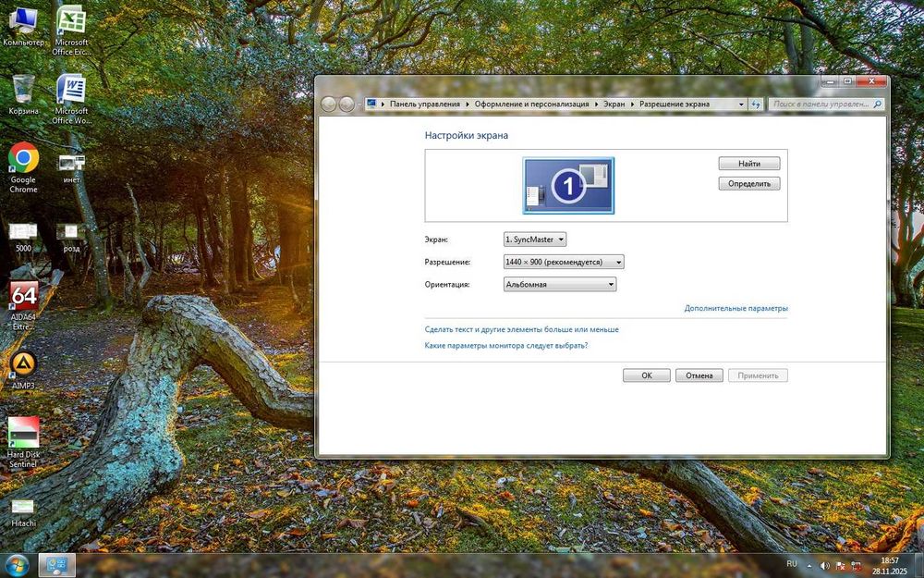Click the OK button
The image size is (924, 578).
pyautogui.click(x=647, y=375)
